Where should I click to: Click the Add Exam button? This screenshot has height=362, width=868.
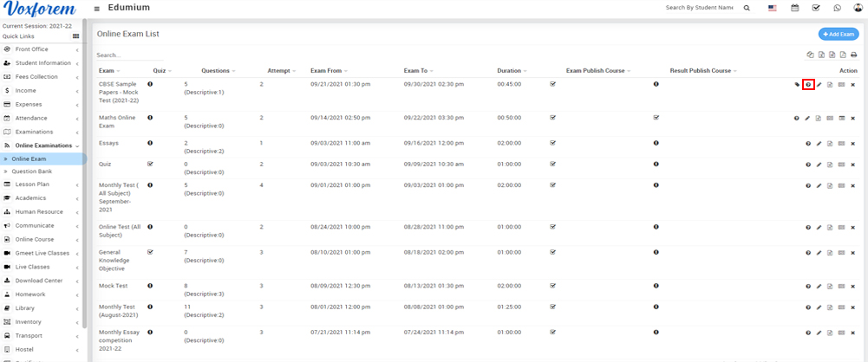pyautogui.click(x=839, y=34)
